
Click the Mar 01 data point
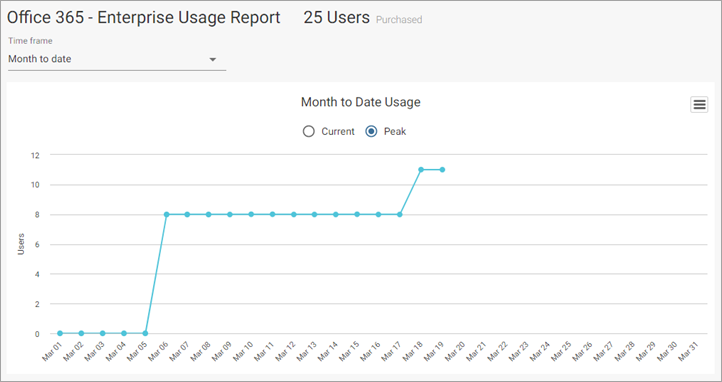coord(60,333)
